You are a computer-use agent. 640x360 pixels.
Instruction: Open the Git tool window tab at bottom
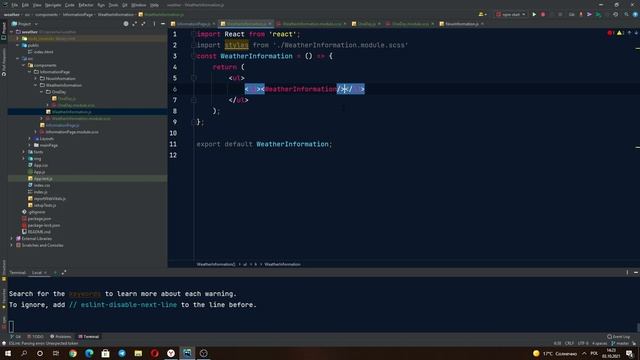pyautogui.click(x=16, y=337)
